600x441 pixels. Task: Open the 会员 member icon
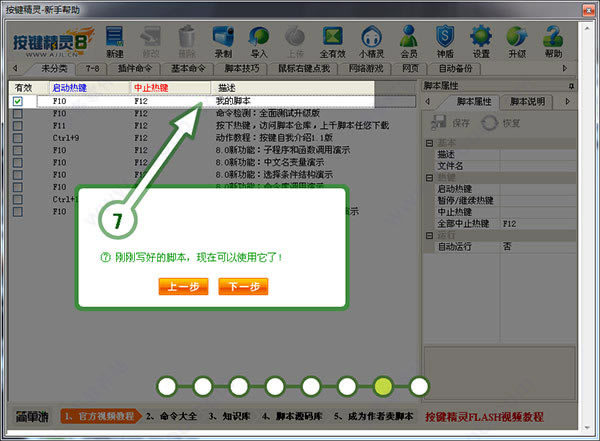coord(409,41)
